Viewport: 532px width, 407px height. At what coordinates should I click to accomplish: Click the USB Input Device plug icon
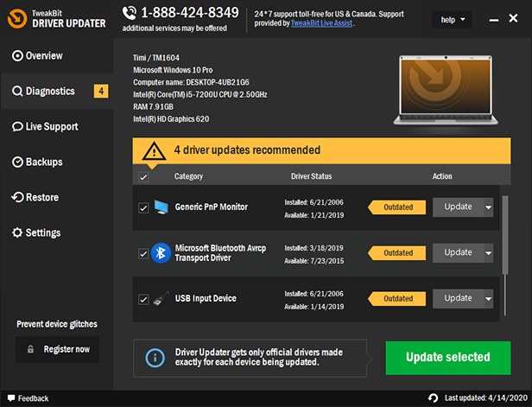(161, 298)
